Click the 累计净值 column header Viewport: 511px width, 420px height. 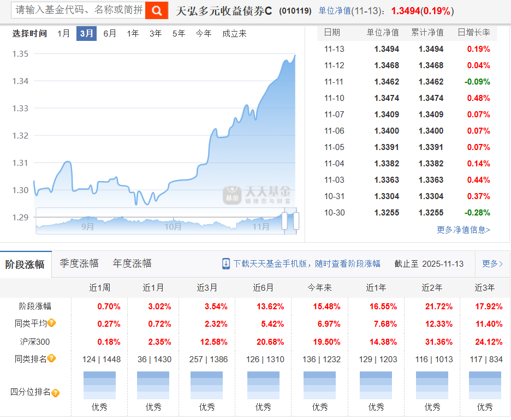point(427,32)
